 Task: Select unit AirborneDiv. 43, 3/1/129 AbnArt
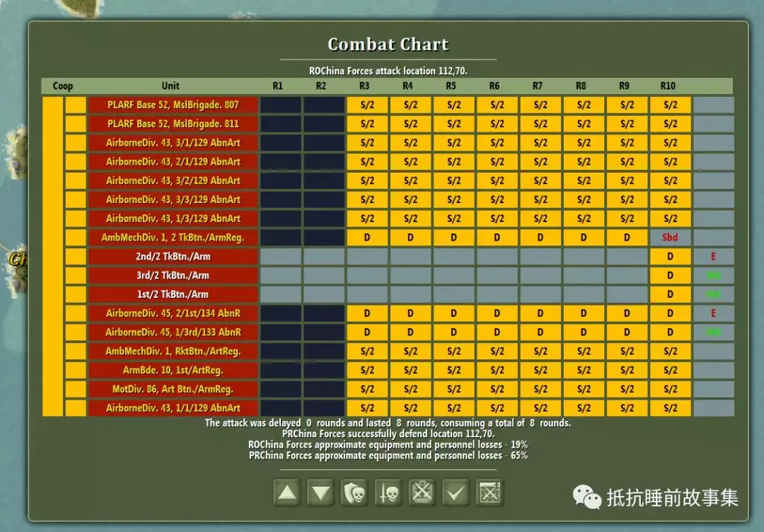[x=173, y=143]
